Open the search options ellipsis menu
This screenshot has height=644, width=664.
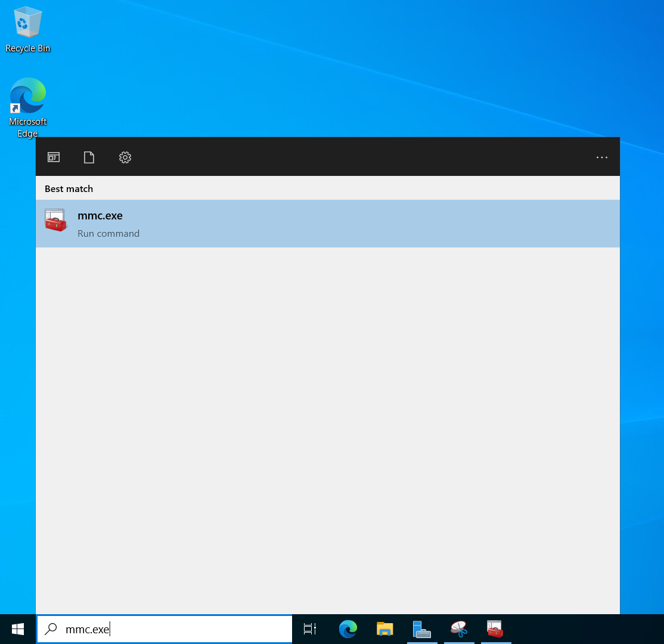601,157
